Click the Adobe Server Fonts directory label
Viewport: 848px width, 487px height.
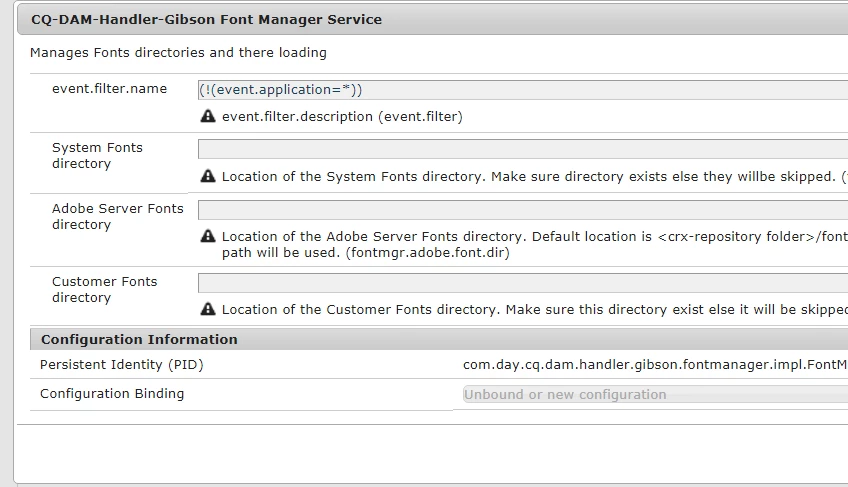click(x=117, y=216)
